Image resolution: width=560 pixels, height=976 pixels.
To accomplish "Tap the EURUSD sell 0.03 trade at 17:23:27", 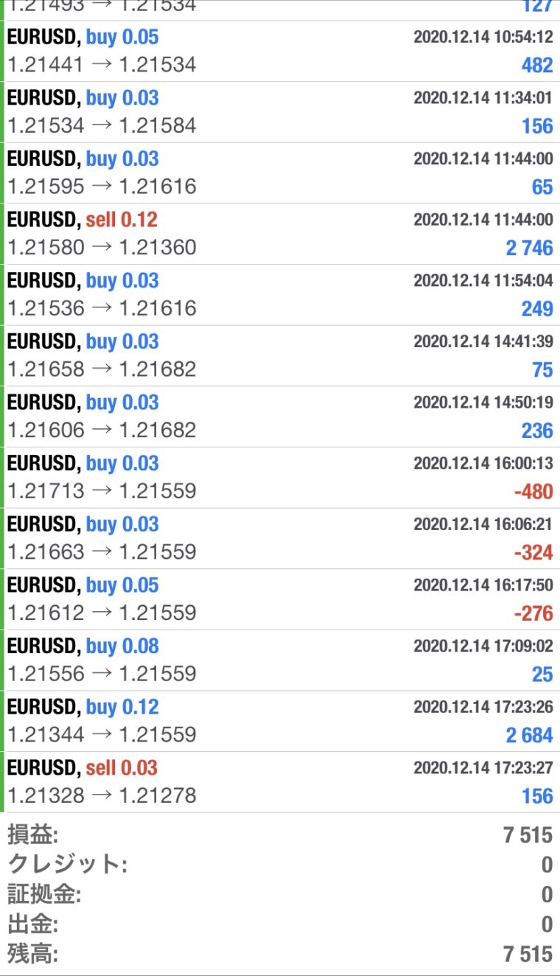I will click(x=280, y=782).
